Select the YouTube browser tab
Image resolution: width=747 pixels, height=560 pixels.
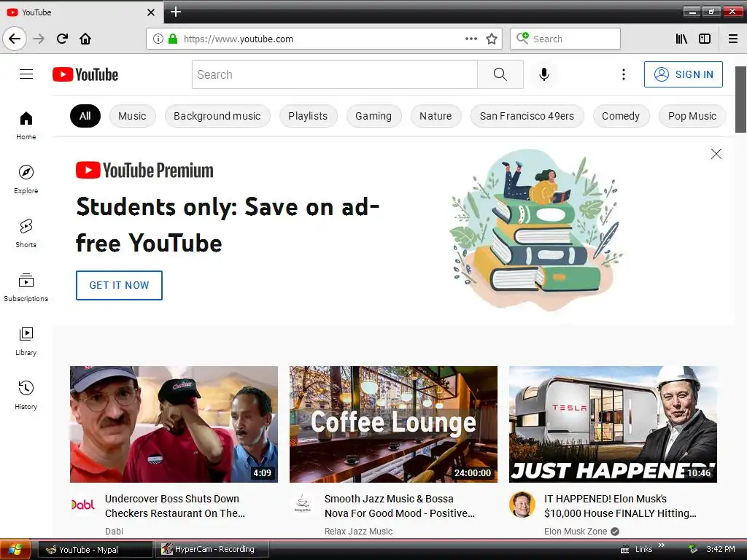tap(81, 12)
